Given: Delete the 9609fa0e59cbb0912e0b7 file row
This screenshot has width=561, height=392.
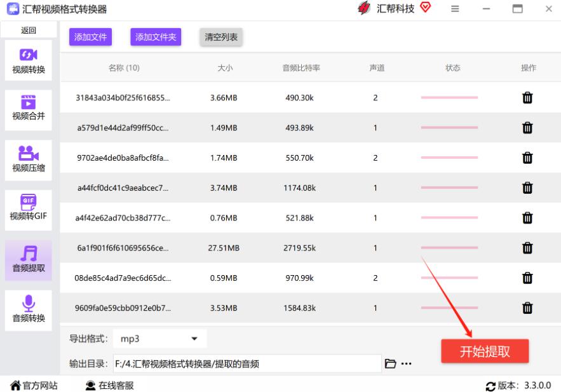Looking at the screenshot, I should 527,308.
